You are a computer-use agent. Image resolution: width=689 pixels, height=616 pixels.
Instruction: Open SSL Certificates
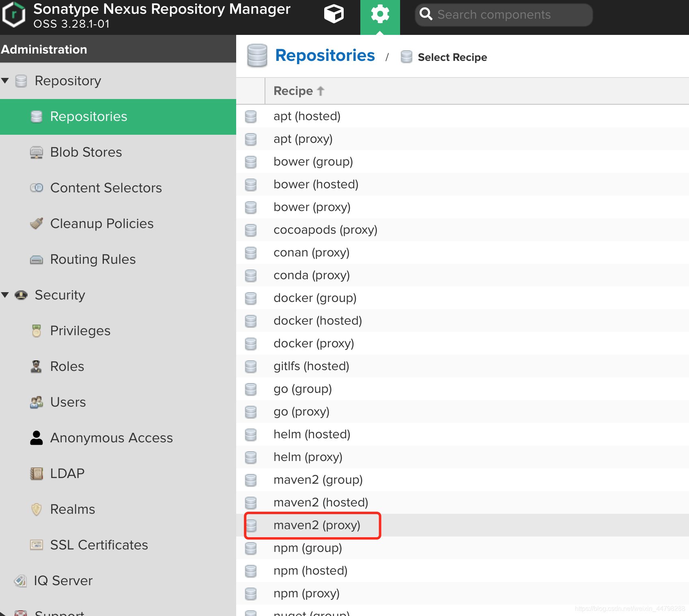coord(118,545)
